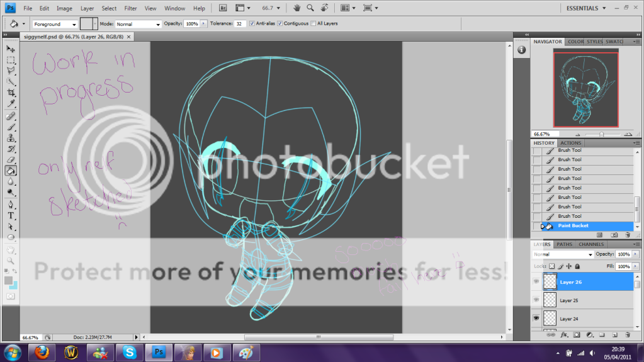Pick the Crop tool
Screen dimensions: 644x362
(11, 93)
